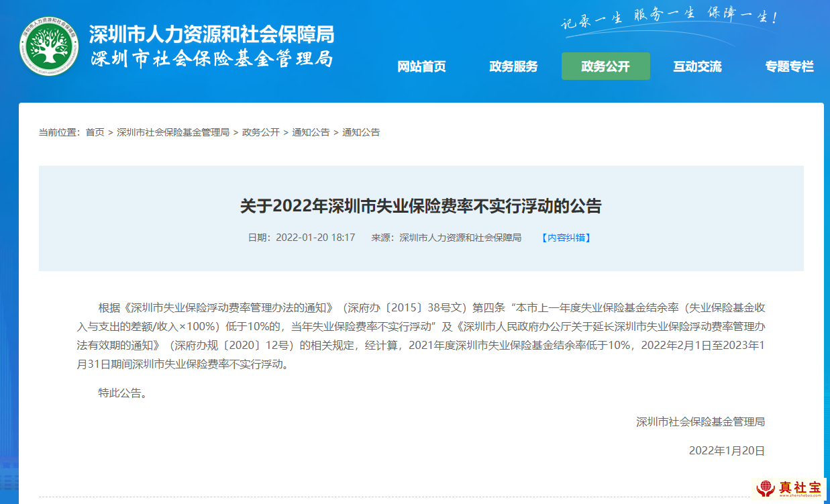Click the source text 来源：深圳市人力资源和社会保障局
Screen dimensions: 830x504
pos(446,238)
